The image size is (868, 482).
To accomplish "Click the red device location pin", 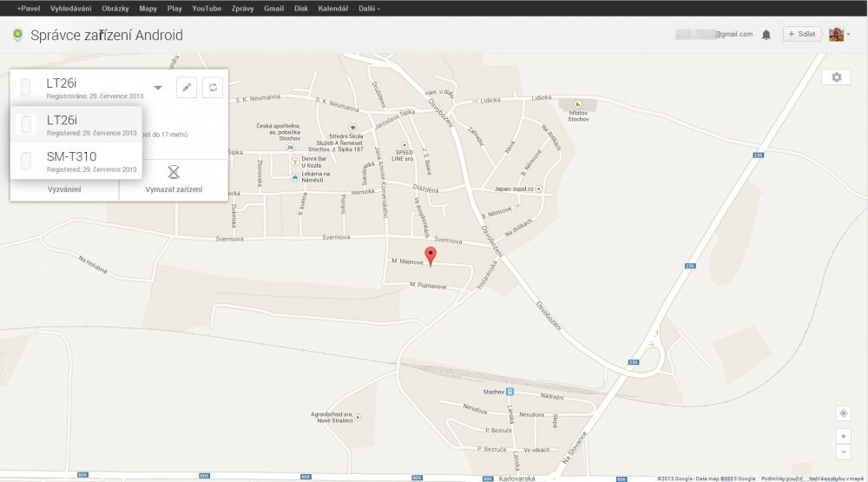I will tap(431, 256).
